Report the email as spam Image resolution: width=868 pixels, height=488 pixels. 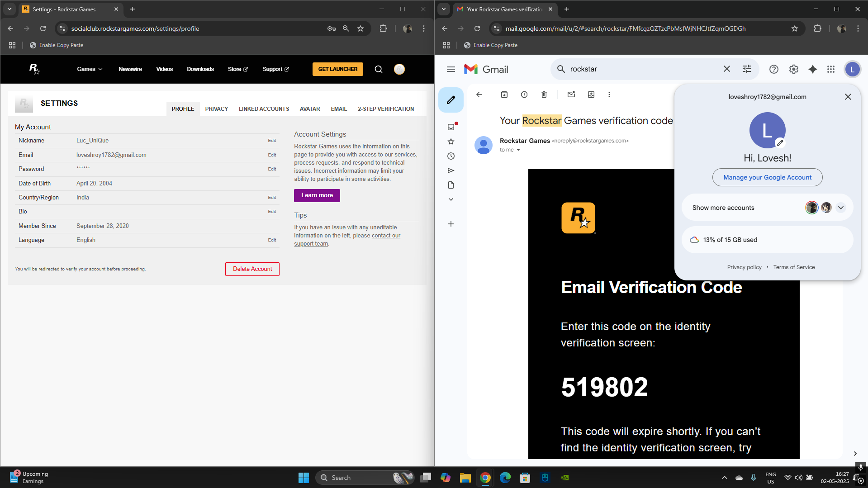[x=524, y=95]
